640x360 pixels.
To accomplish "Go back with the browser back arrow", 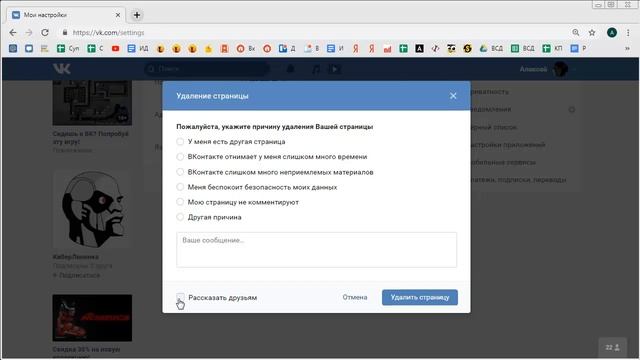I will [x=13, y=33].
